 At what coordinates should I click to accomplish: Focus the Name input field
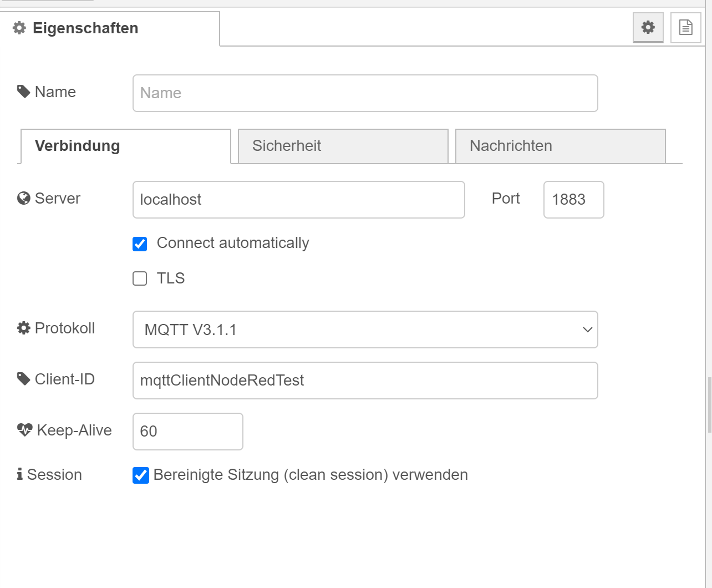click(x=365, y=93)
